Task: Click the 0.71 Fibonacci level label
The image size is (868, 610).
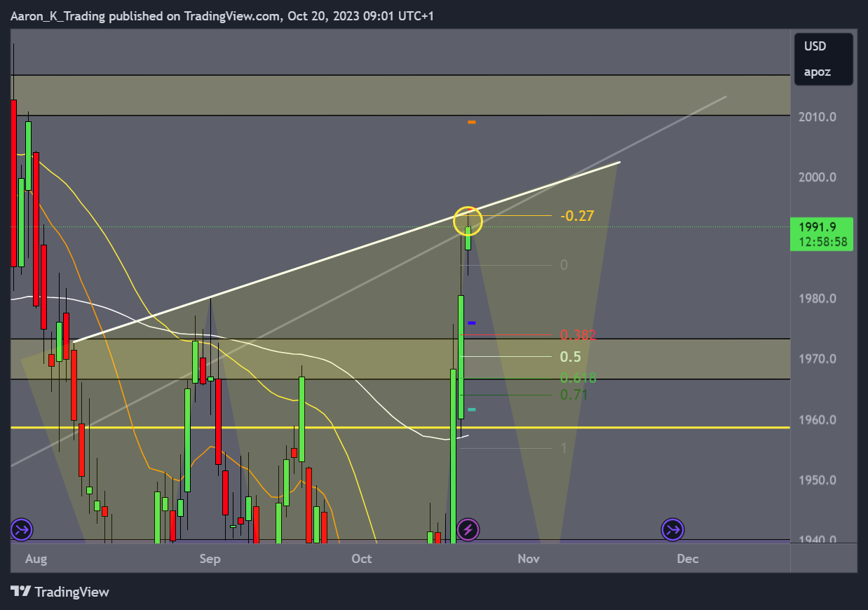Action: [x=574, y=395]
